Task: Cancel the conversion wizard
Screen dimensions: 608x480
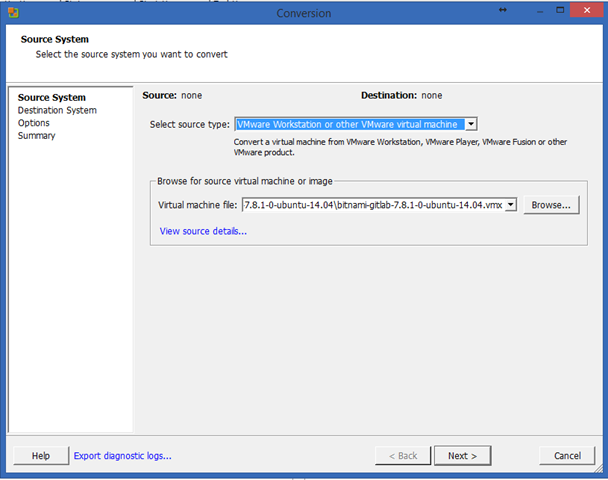Action: (x=567, y=456)
